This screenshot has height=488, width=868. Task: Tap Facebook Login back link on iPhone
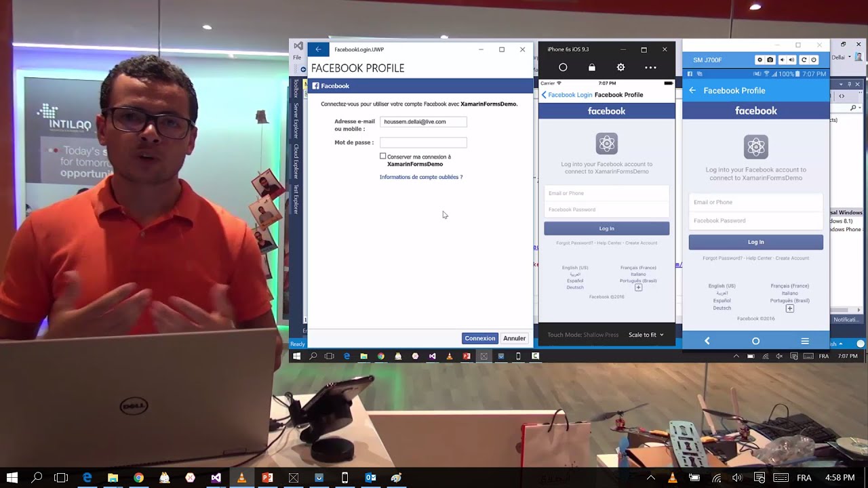567,95
